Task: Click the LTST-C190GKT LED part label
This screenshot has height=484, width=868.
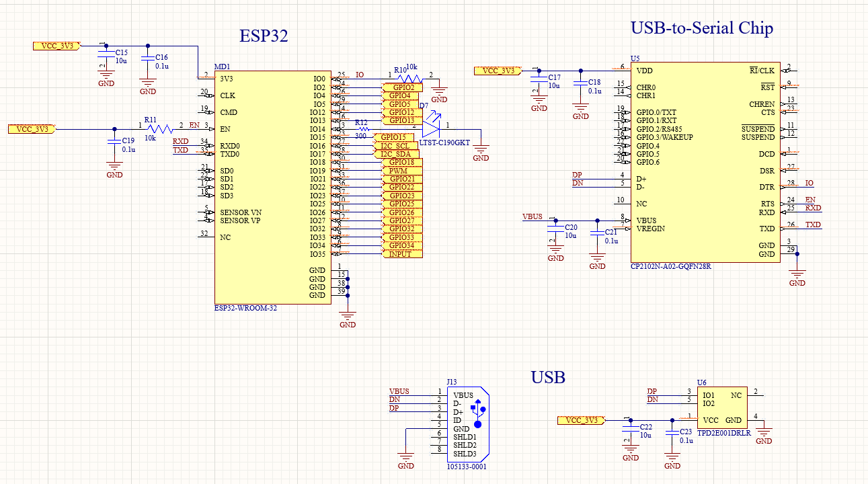Action: [x=444, y=143]
